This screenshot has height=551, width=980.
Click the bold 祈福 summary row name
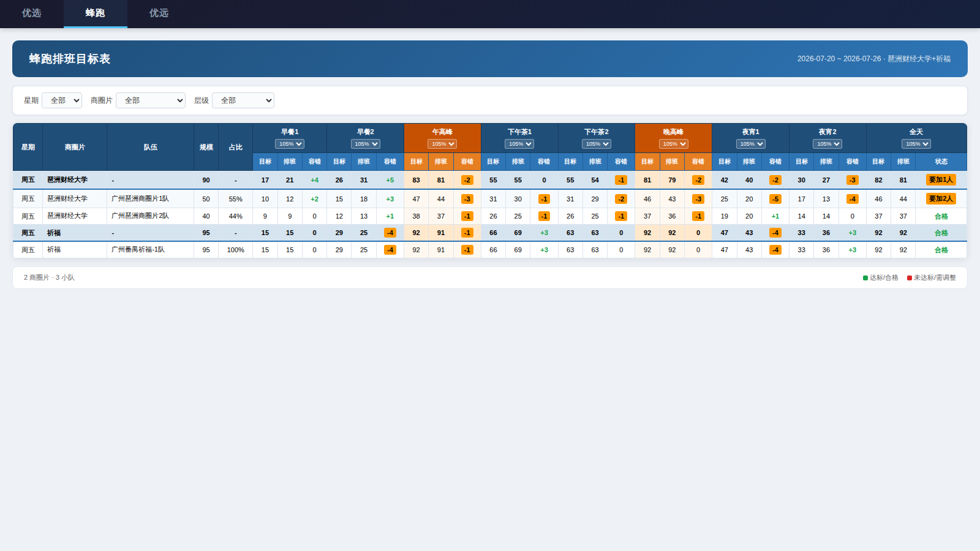tap(54, 233)
